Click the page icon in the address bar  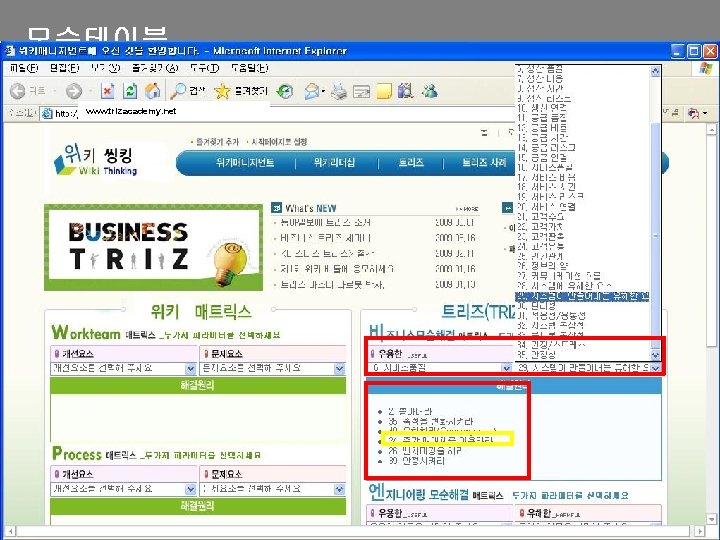tap(47, 113)
